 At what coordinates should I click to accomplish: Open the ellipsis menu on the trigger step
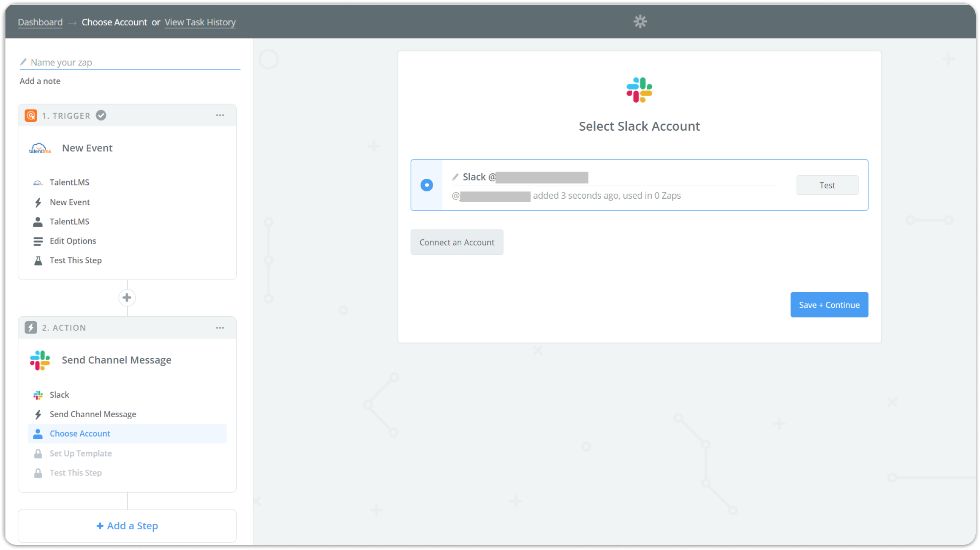coord(220,115)
